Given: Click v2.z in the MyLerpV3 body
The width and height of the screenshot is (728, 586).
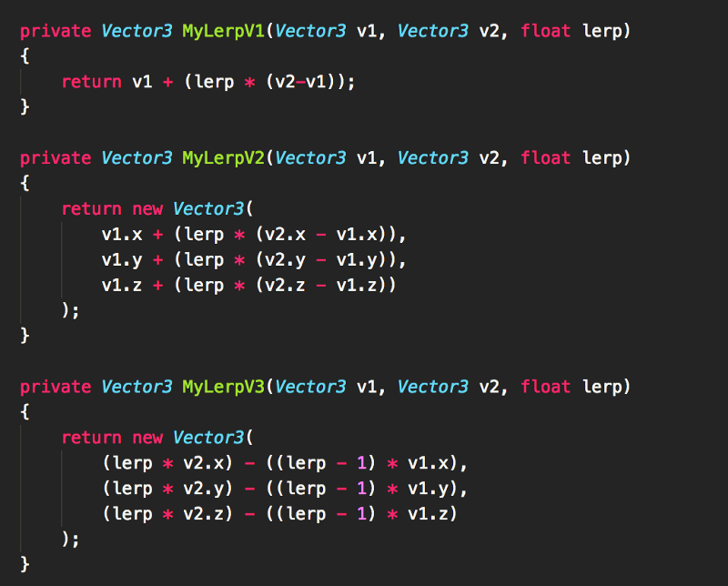Looking at the screenshot, I should [203, 514].
